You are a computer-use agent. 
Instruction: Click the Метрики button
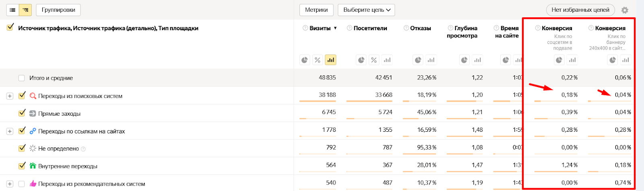[x=316, y=10]
